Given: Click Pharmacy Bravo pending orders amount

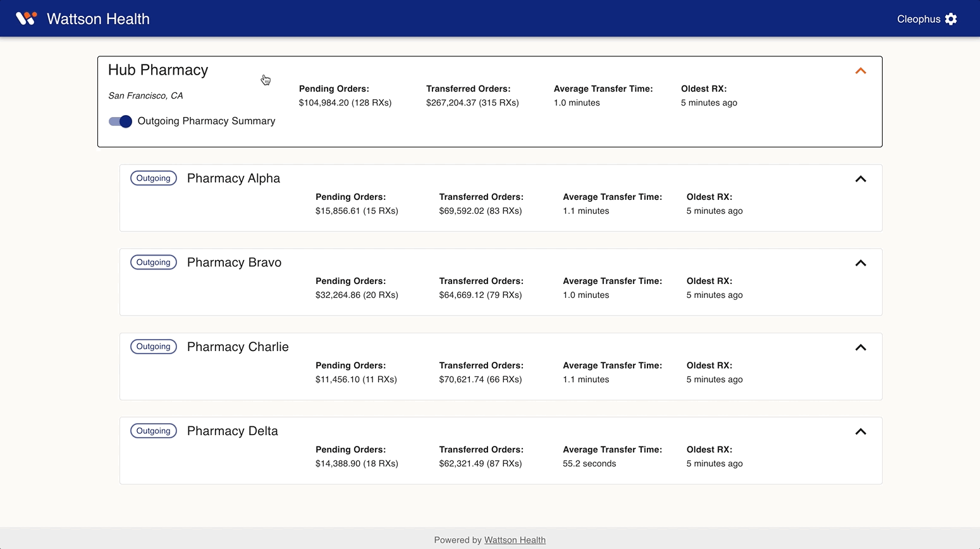Looking at the screenshot, I should point(357,295).
